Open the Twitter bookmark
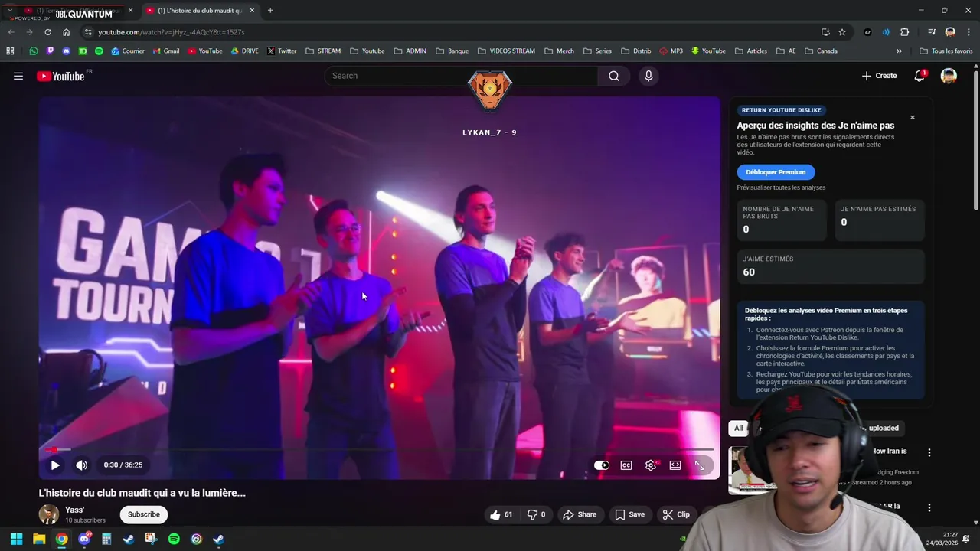The height and width of the screenshot is (551, 980). point(281,51)
